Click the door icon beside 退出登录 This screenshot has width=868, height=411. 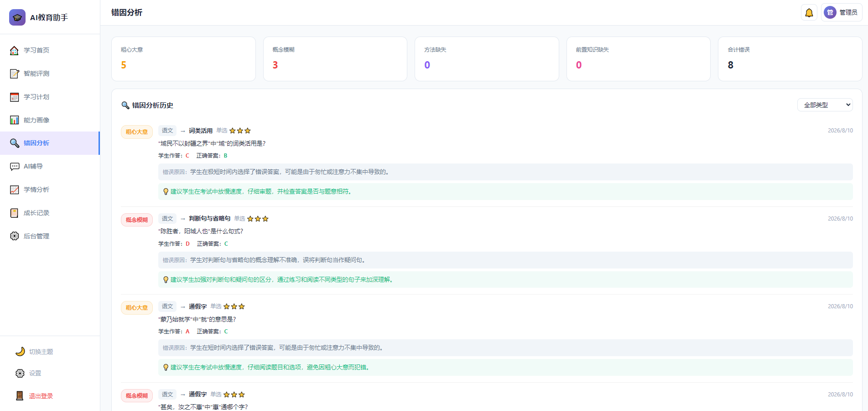[20, 396]
